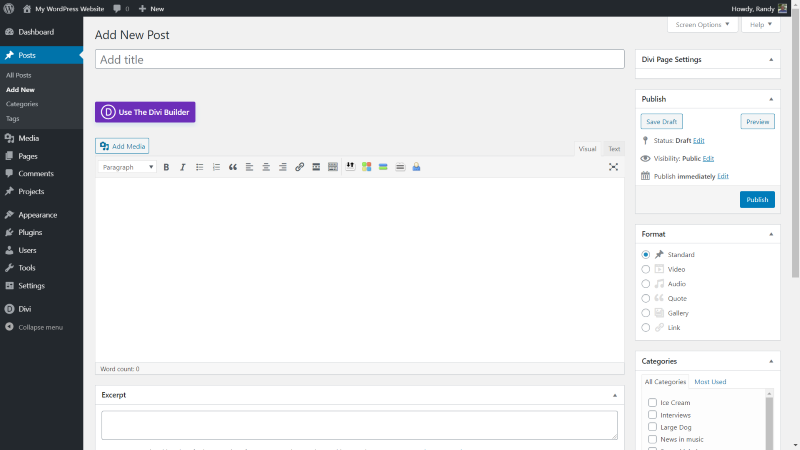Check the Ice Cream category
The width and height of the screenshot is (800, 450).
[652, 402]
